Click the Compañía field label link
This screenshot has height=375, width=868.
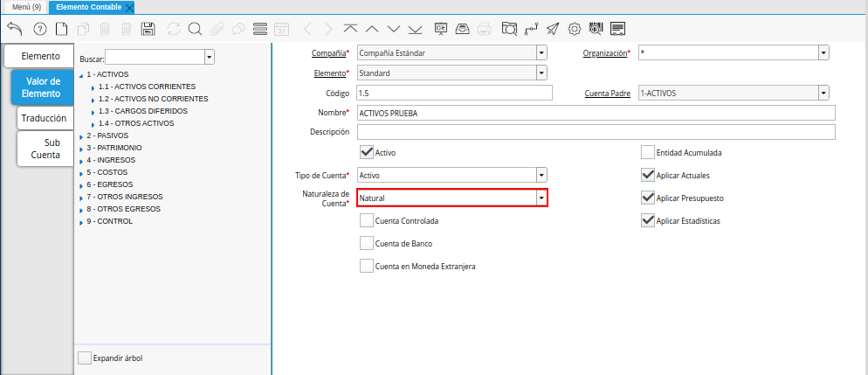tap(329, 53)
